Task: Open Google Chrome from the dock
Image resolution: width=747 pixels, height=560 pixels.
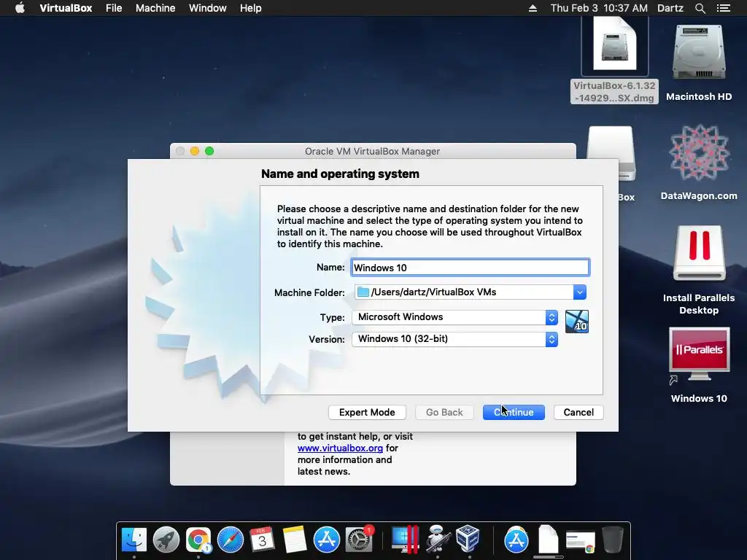Action: (198, 540)
